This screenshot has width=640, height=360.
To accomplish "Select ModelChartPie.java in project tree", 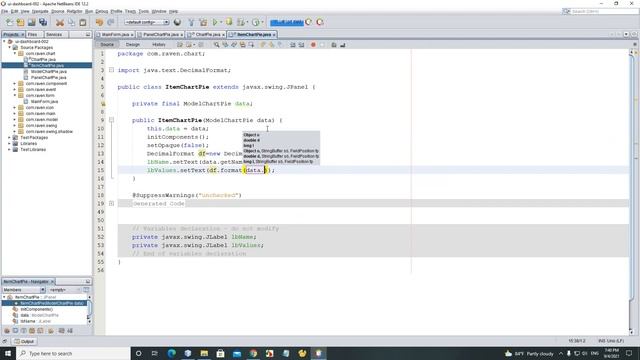I will tap(49, 71).
